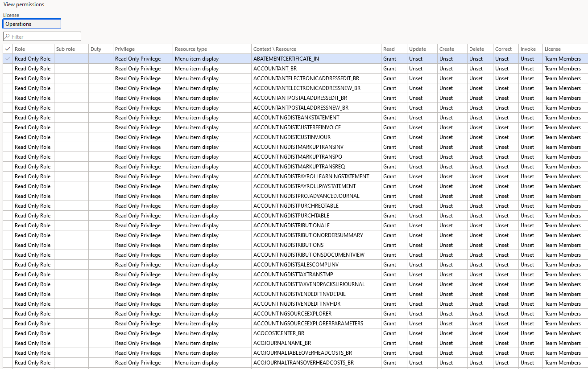Click the filter search magnifier icon
The width and height of the screenshot is (588, 369).
point(8,37)
